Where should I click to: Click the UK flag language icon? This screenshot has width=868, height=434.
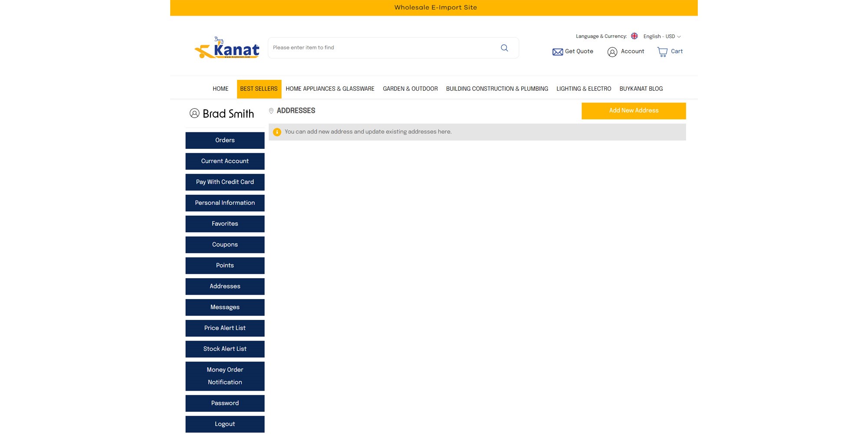click(635, 36)
